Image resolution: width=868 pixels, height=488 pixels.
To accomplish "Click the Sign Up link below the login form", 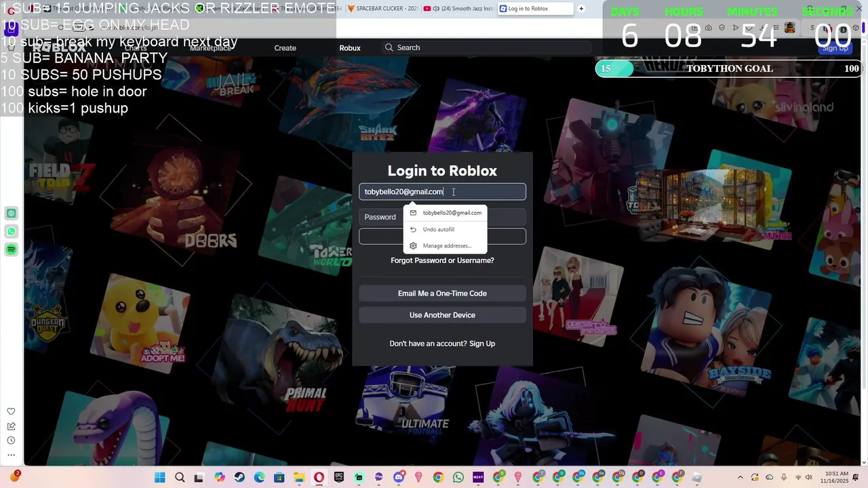I will click(482, 344).
